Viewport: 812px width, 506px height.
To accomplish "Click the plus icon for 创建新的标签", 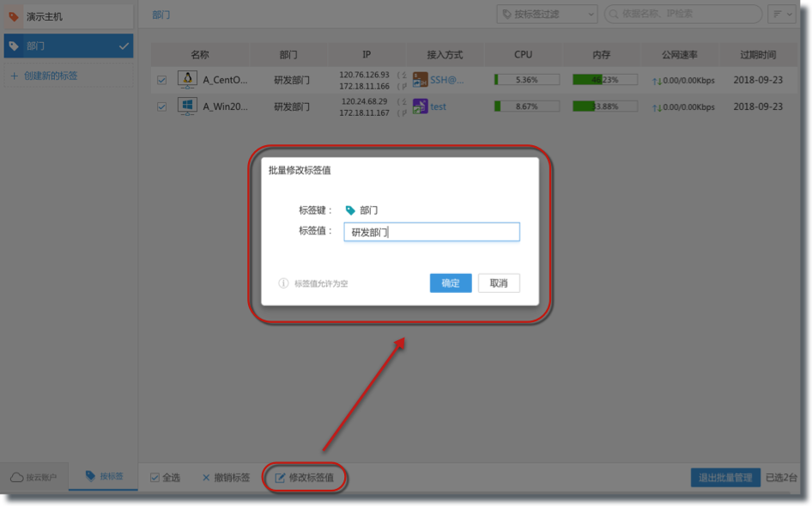I will click(14, 76).
